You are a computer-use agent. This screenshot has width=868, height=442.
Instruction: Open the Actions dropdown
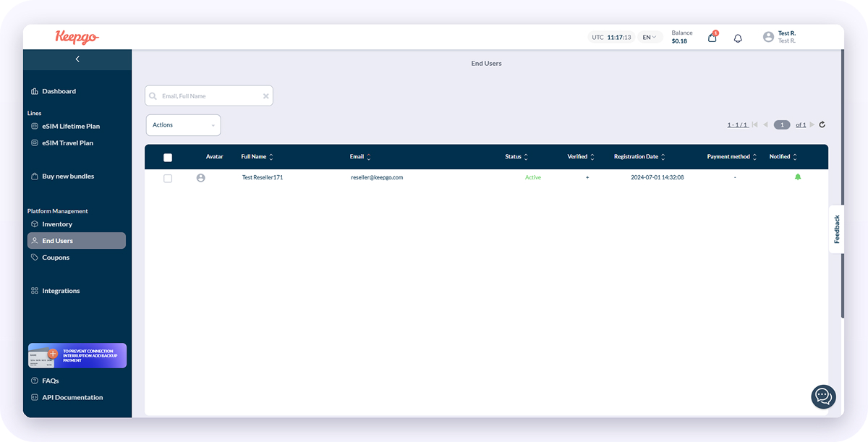point(184,125)
